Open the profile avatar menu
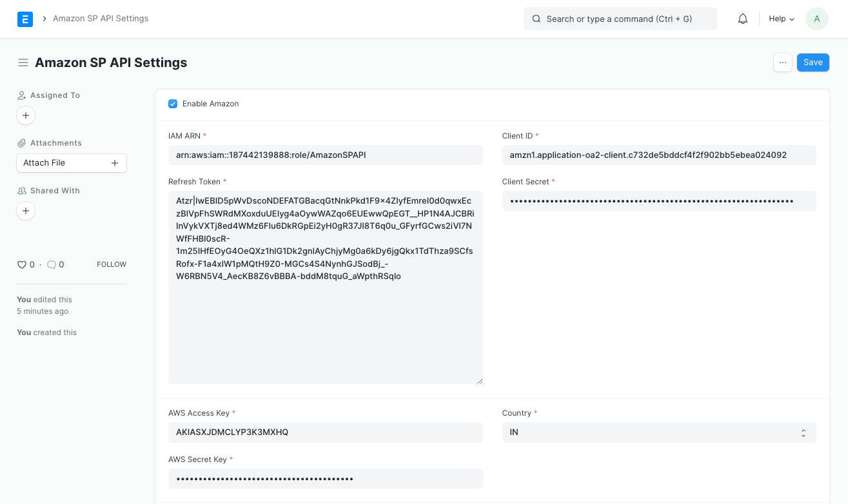 (x=816, y=19)
